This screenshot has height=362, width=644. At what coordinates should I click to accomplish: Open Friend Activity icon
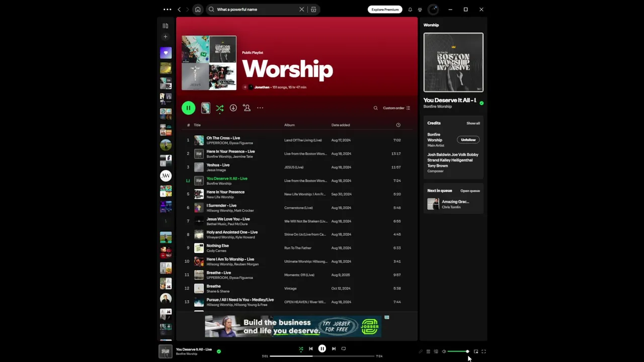[x=420, y=9]
